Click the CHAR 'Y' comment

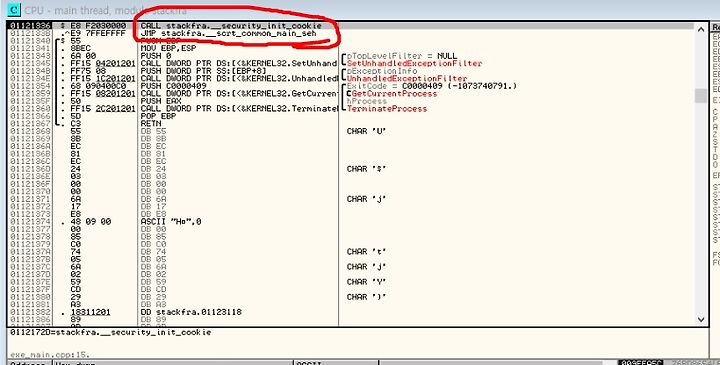(366, 282)
